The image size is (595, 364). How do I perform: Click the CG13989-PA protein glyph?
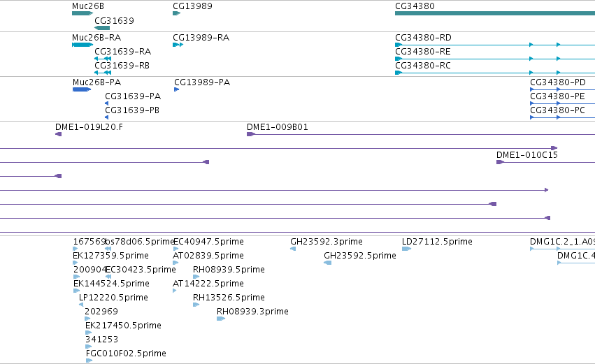176,90
